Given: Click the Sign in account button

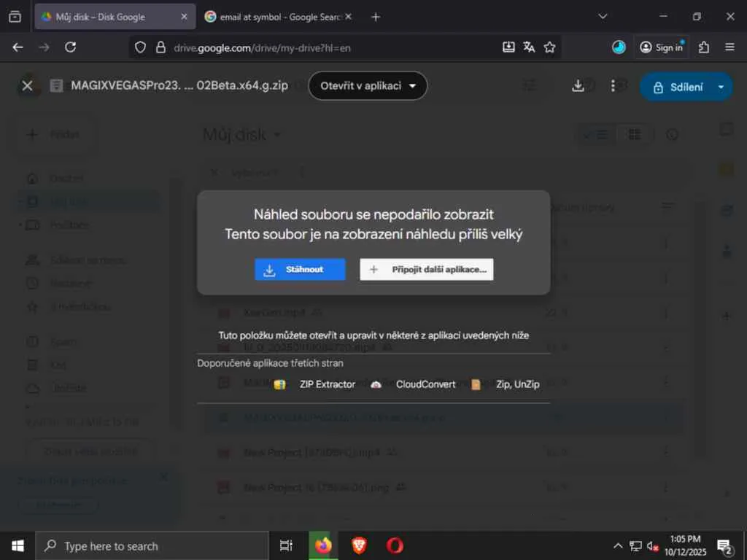Looking at the screenshot, I should coord(661,47).
